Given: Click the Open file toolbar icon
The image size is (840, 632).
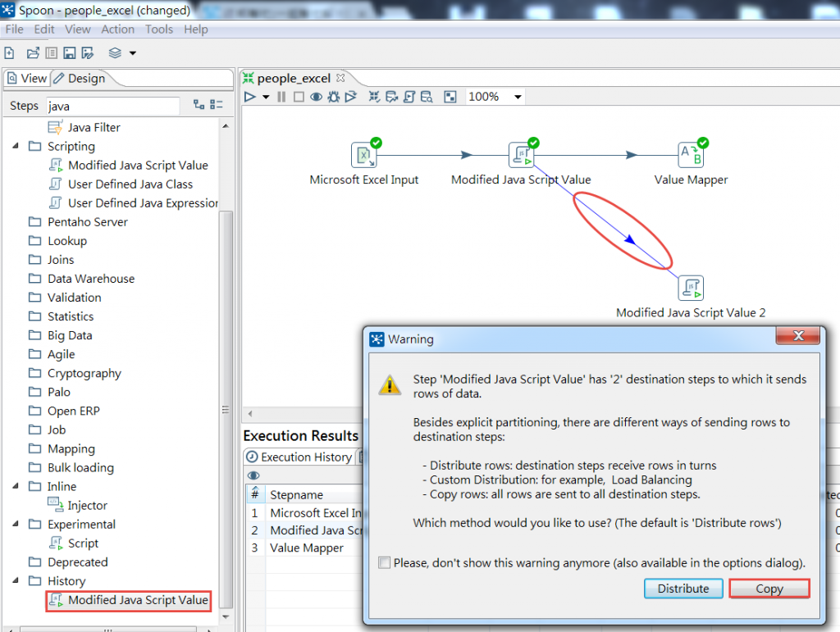Looking at the screenshot, I should [33, 52].
